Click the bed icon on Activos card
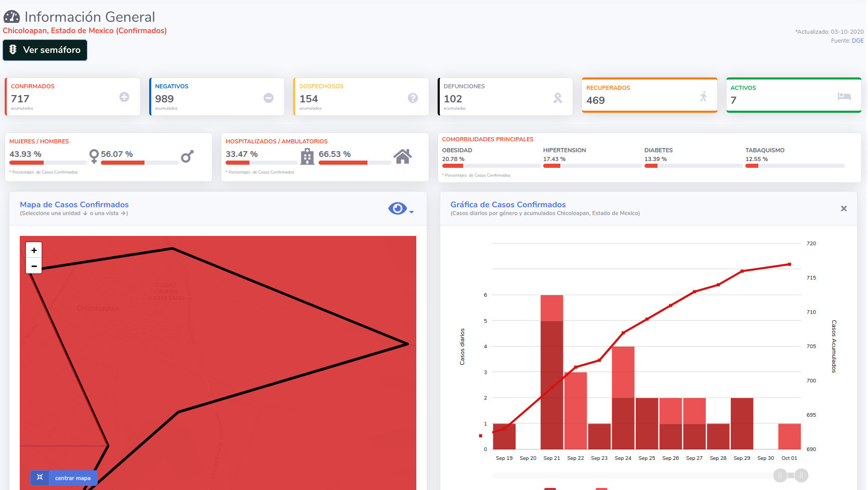Image resolution: width=868 pixels, height=490 pixels. [x=844, y=96]
